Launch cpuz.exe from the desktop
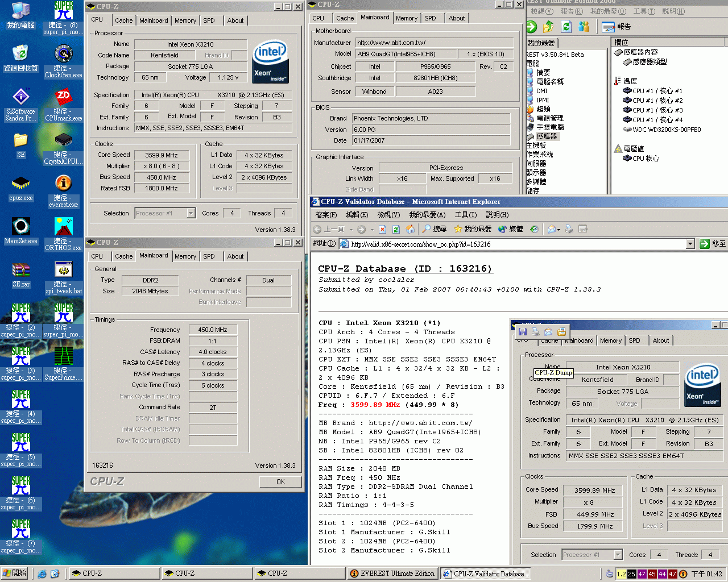 (x=20, y=188)
